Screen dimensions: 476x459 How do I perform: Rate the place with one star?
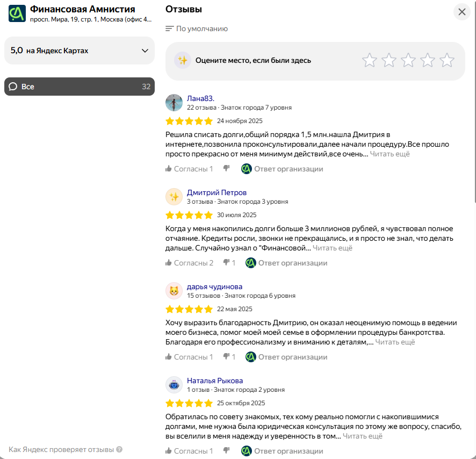(x=369, y=60)
